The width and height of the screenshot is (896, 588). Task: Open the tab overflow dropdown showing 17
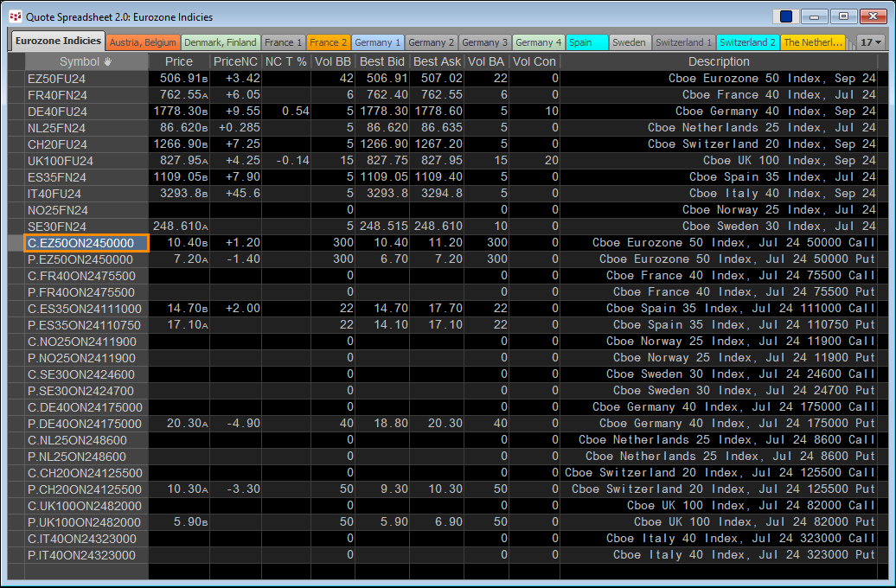[871, 42]
